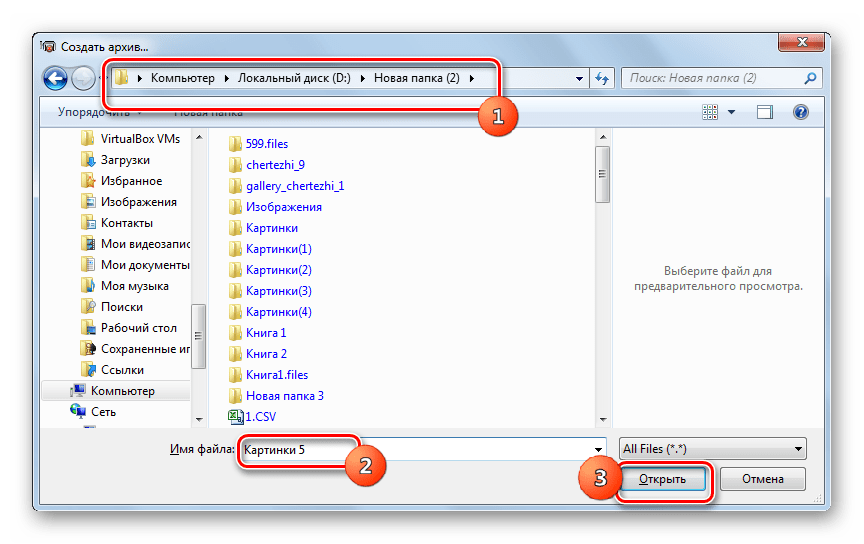The width and height of the screenshot is (864, 544).
Task: Click the Forward navigation arrow
Action: click(84, 78)
